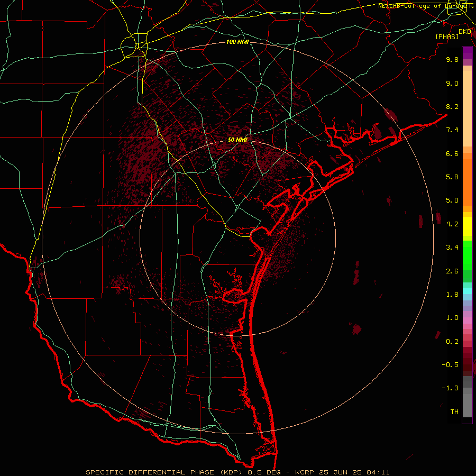This screenshot has height=476, width=476.
Task: Pick the bright green band of the color bar
Action: pos(467,255)
